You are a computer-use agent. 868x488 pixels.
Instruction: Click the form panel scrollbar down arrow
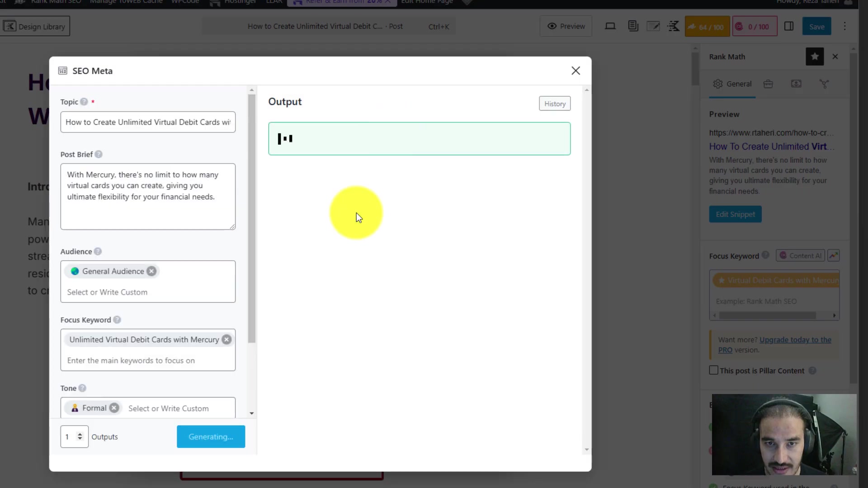click(x=252, y=413)
